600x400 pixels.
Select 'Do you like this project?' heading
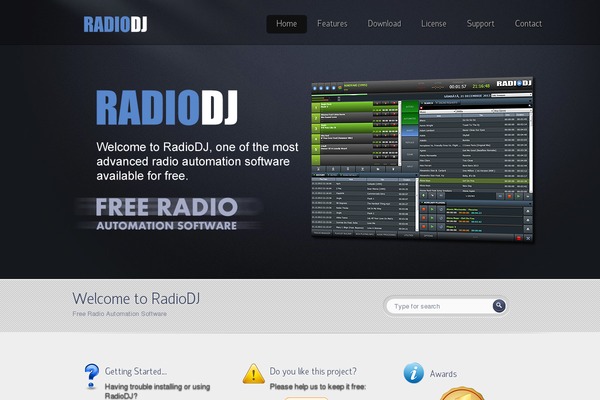pyautogui.click(x=313, y=371)
